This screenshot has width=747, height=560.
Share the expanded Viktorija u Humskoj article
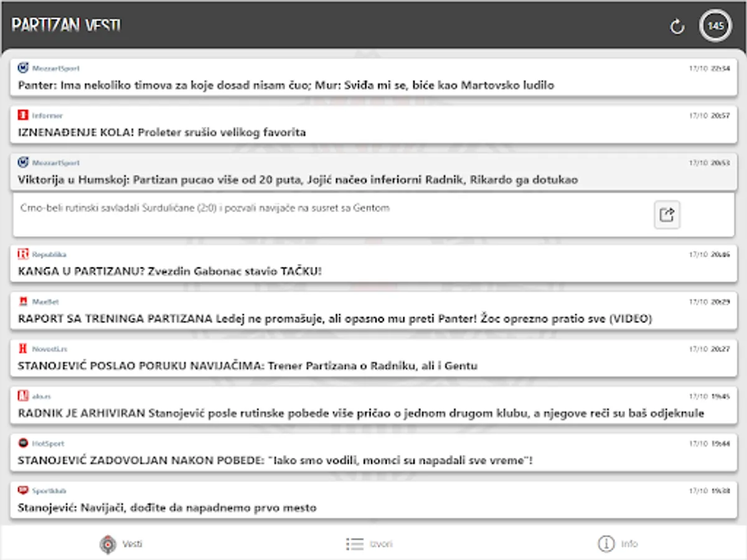click(667, 215)
